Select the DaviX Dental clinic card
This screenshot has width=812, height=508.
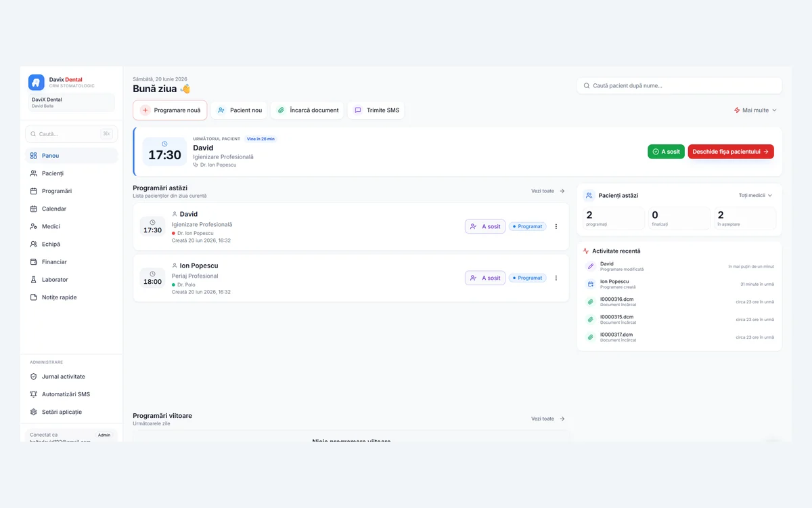(x=72, y=102)
